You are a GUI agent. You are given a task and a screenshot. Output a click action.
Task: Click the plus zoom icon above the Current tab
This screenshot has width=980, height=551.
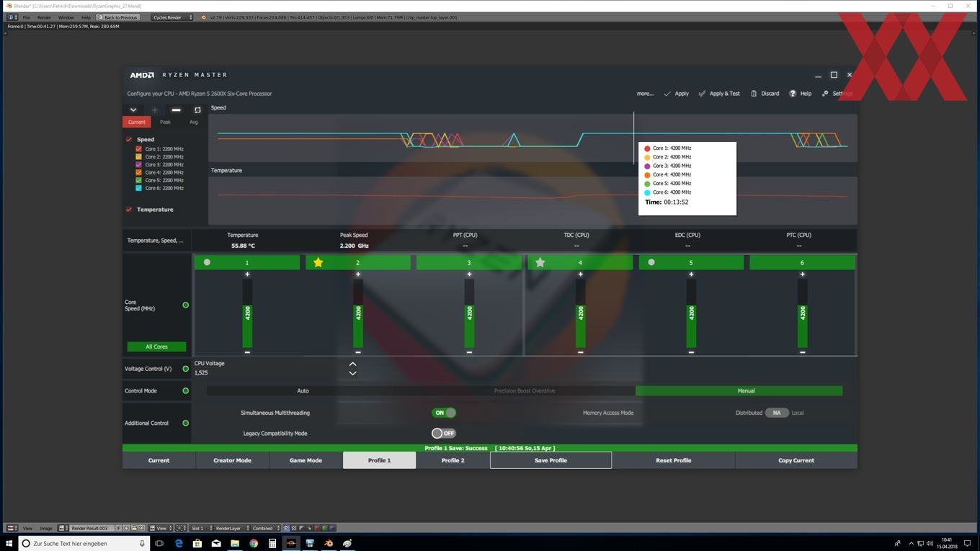pyautogui.click(x=154, y=109)
